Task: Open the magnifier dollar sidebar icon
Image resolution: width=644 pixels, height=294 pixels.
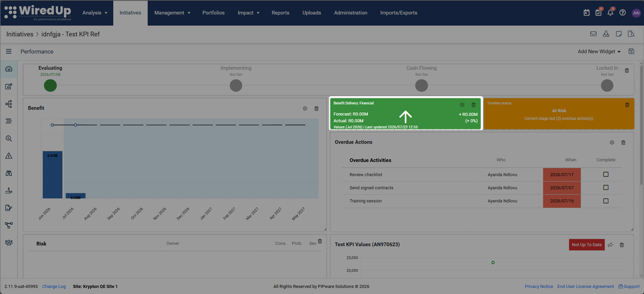Action: tap(9, 138)
